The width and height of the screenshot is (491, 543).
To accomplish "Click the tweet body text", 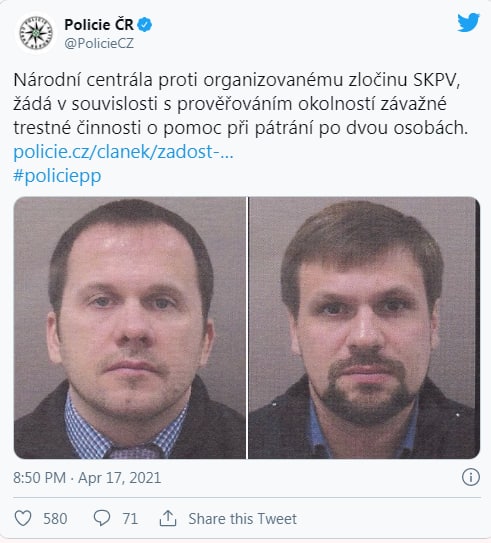I will point(241,104).
